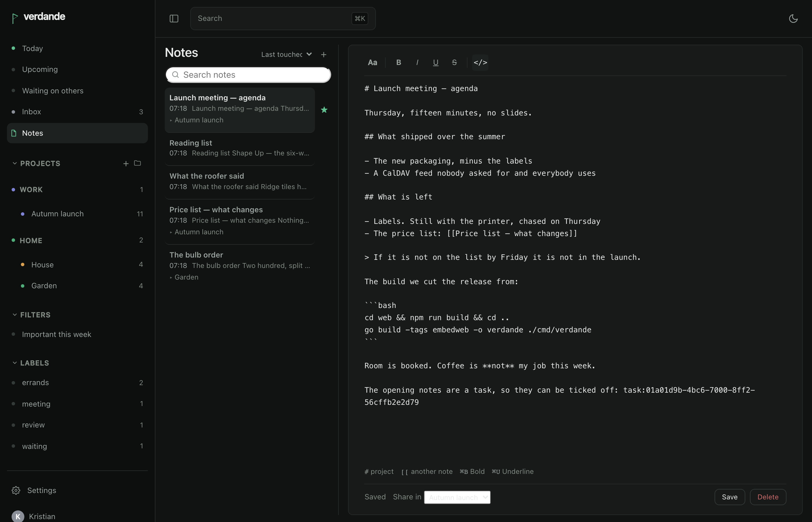Image resolution: width=812 pixels, height=522 pixels.
Task: Toggle raw markdown code view
Action: tap(480, 62)
